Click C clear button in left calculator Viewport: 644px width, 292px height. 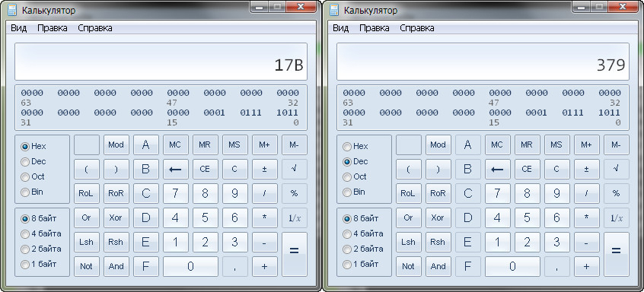235,169
